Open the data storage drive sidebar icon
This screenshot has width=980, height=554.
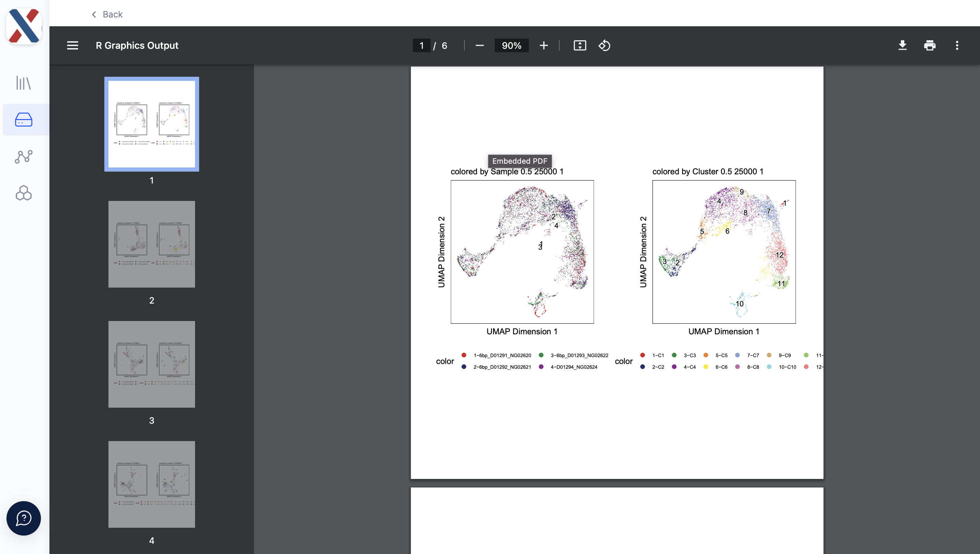tap(24, 119)
